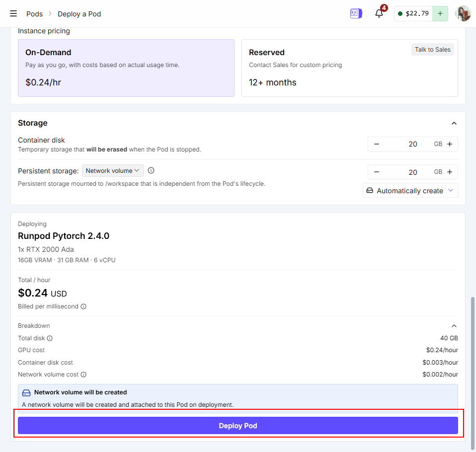Click the Deploy a Pod breadcrumb
The height and width of the screenshot is (452, 476).
click(79, 14)
